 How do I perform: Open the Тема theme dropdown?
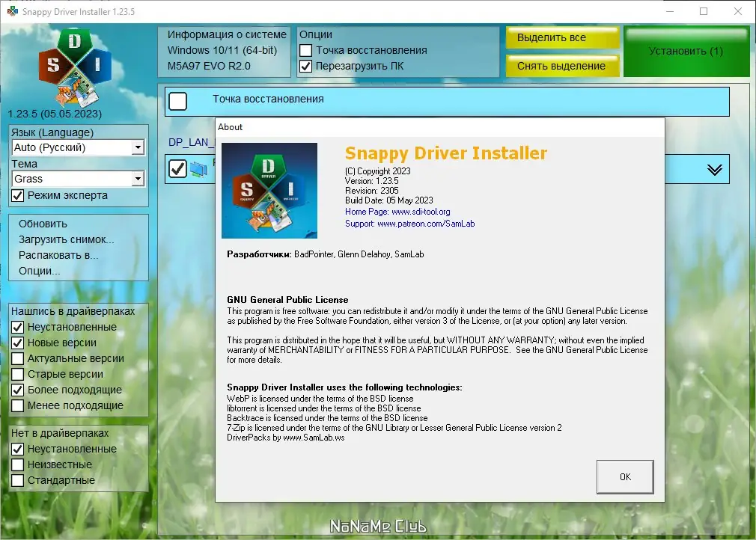coord(137,179)
